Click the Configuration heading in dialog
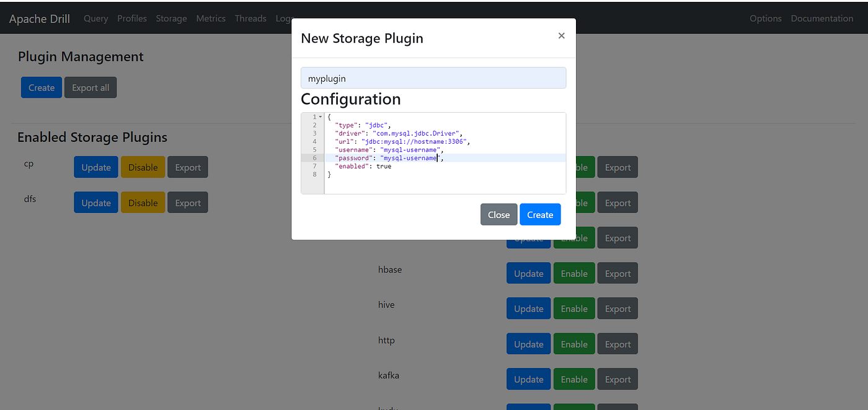The height and width of the screenshot is (410, 868). point(351,99)
